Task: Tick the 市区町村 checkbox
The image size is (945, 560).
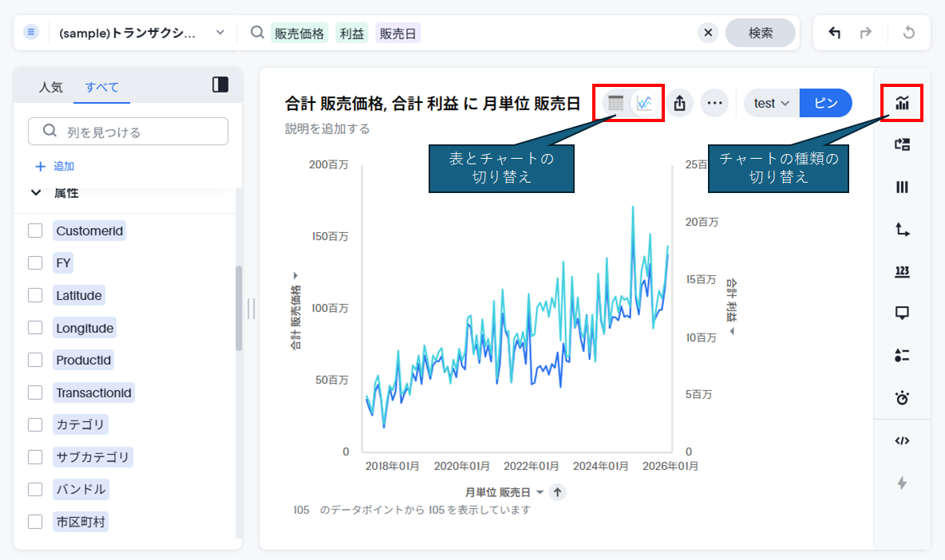Action: click(x=35, y=522)
